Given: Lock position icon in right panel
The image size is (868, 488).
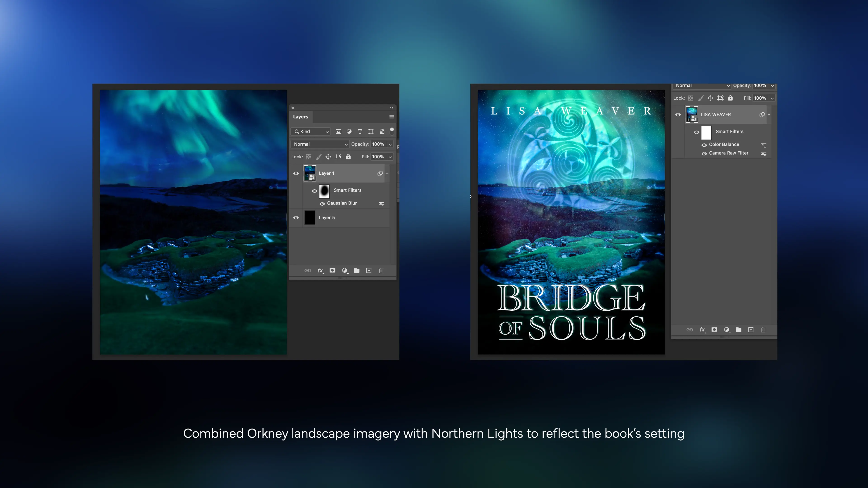Looking at the screenshot, I should (x=710, y=98).
